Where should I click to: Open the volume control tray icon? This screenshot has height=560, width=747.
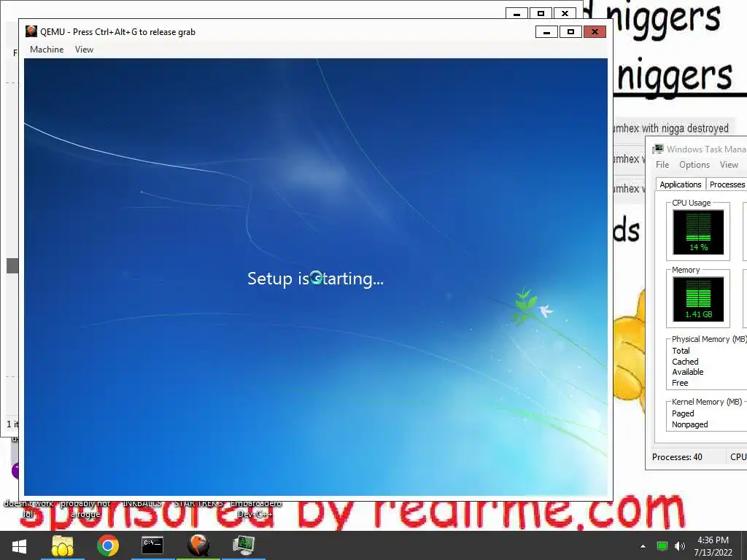pos(680,546)
